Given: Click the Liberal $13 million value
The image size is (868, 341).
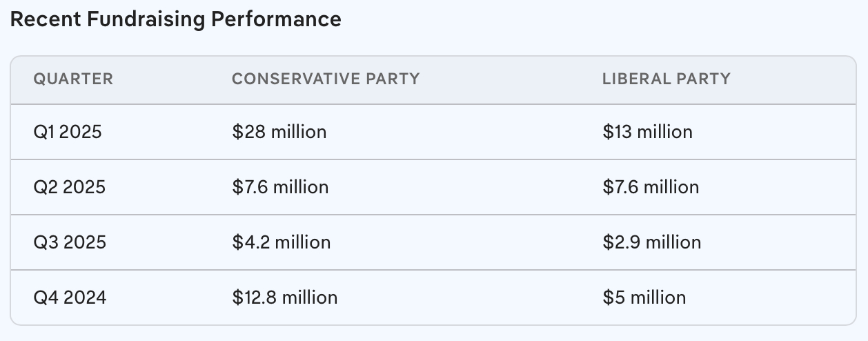Looking at the screenshot, I should [x=647, y=132].
